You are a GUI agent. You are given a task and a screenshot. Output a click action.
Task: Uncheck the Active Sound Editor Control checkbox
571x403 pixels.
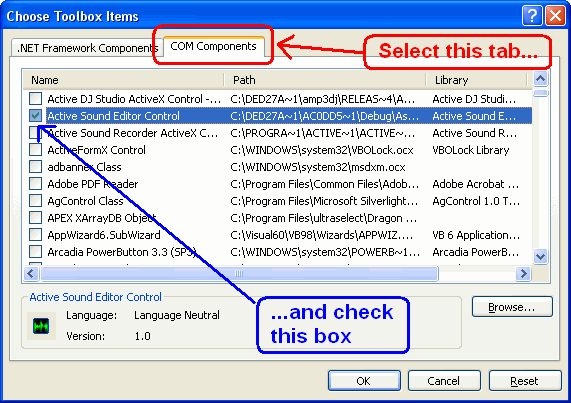[x=35, y=116]
